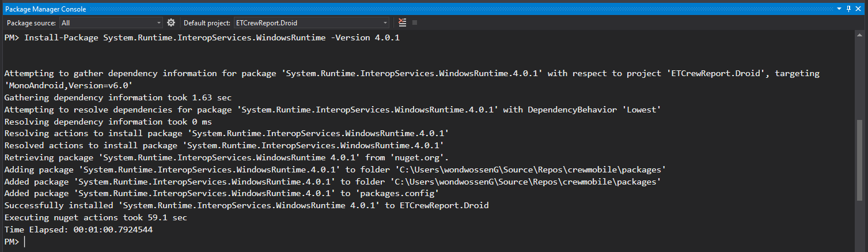Screen dimensions: 868x252
Task: Click the Install-Package command line at top
Action: coord(202,37)
